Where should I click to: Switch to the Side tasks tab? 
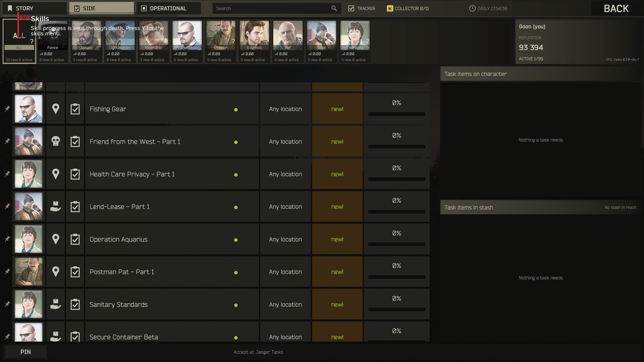(102, 8)
